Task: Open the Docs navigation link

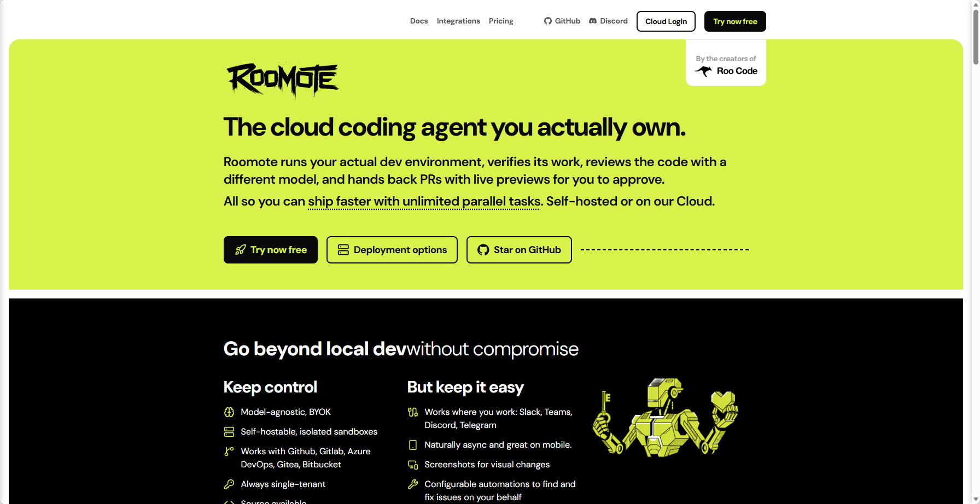Action: coord(419,21)
